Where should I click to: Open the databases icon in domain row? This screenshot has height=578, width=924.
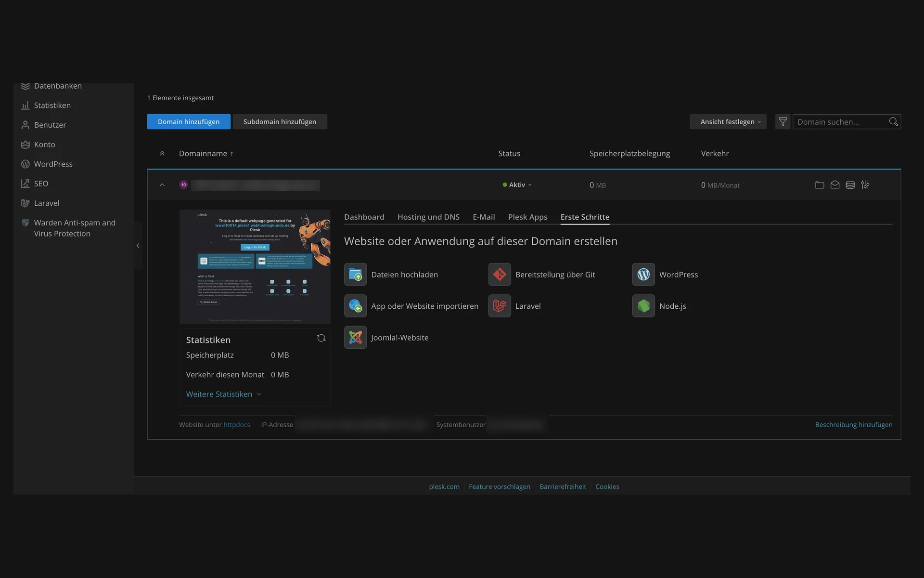pos(850,185)
